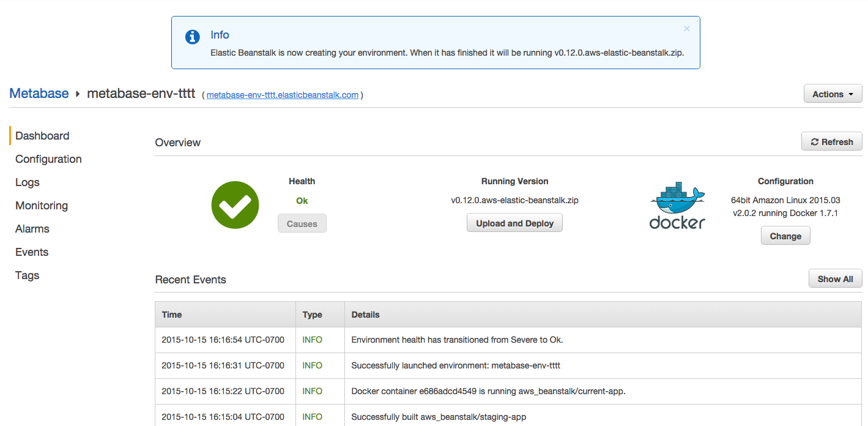Dismiss the Info banner with the X

[x=686, y=29]
